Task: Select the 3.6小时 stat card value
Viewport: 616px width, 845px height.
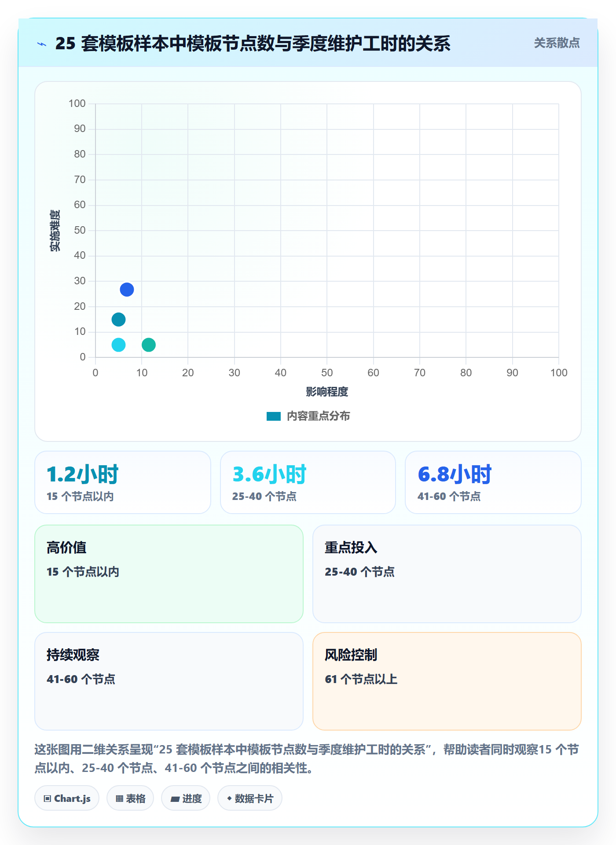Action: point(269,474)
